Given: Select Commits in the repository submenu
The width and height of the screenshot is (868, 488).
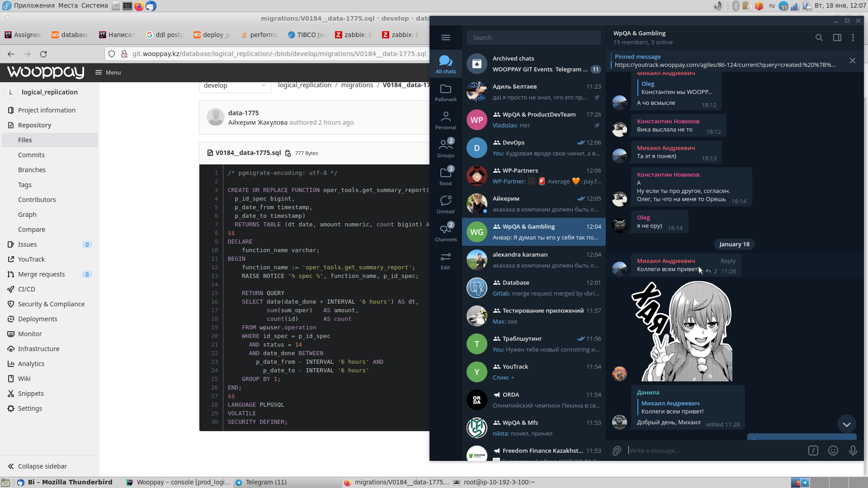Looking at the screenshot, I should [31, 155].
